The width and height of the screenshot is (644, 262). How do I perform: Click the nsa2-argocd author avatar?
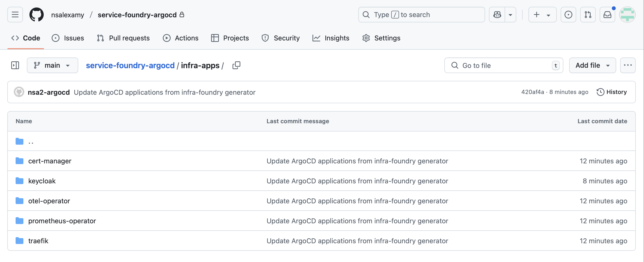coord(19,92)
